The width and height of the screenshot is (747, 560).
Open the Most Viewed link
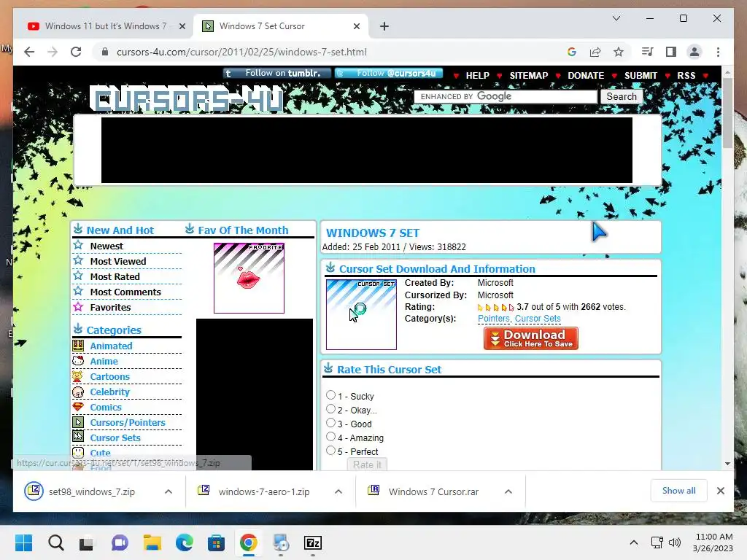tap(117, 262)
